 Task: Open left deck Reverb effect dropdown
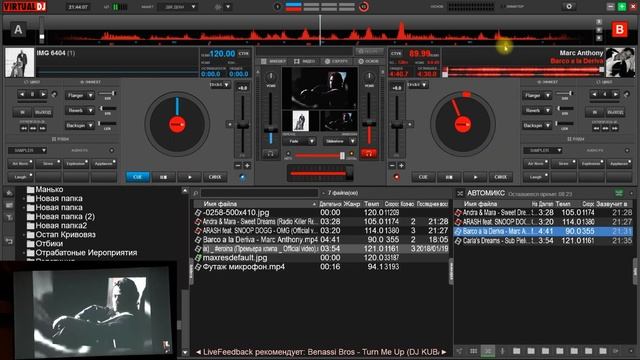80,110
